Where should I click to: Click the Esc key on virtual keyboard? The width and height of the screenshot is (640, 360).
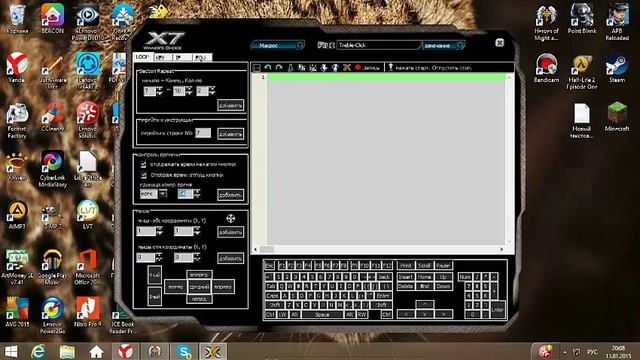click(269, 265)
